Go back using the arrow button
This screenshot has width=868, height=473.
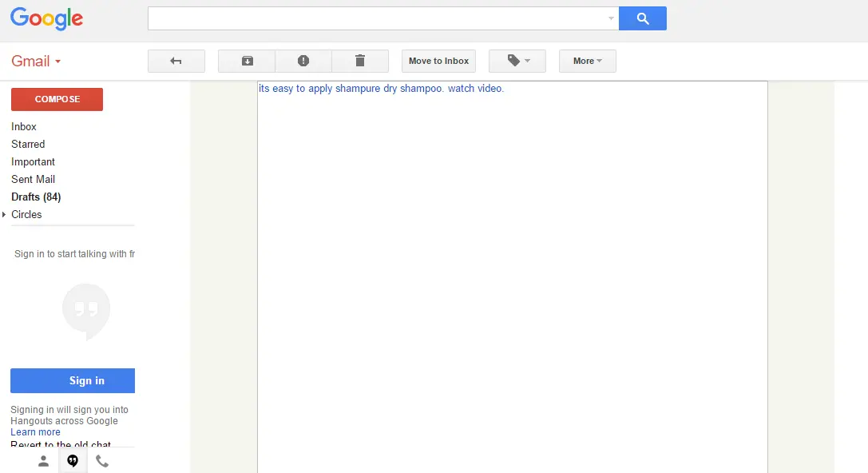coord(176,61)
